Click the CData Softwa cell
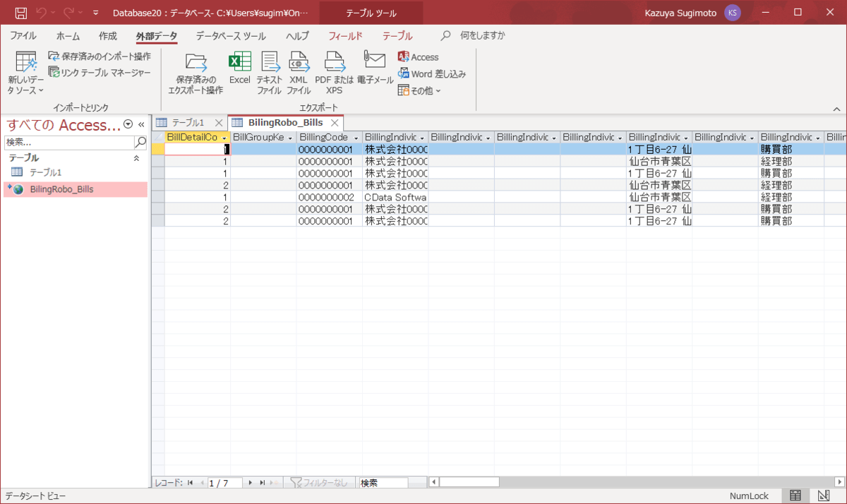Image resolution: width=847 pixels, height=504 pixels. click(395, 197)
